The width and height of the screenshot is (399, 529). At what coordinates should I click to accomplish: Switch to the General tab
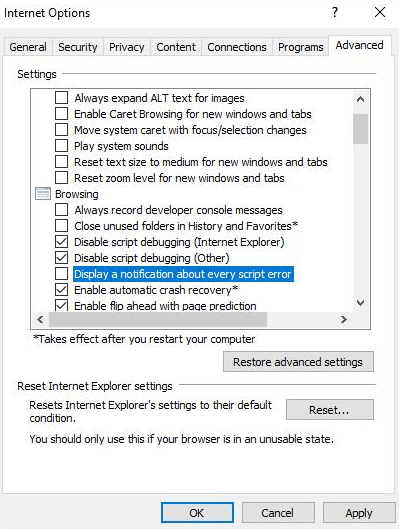pos(28,47)
